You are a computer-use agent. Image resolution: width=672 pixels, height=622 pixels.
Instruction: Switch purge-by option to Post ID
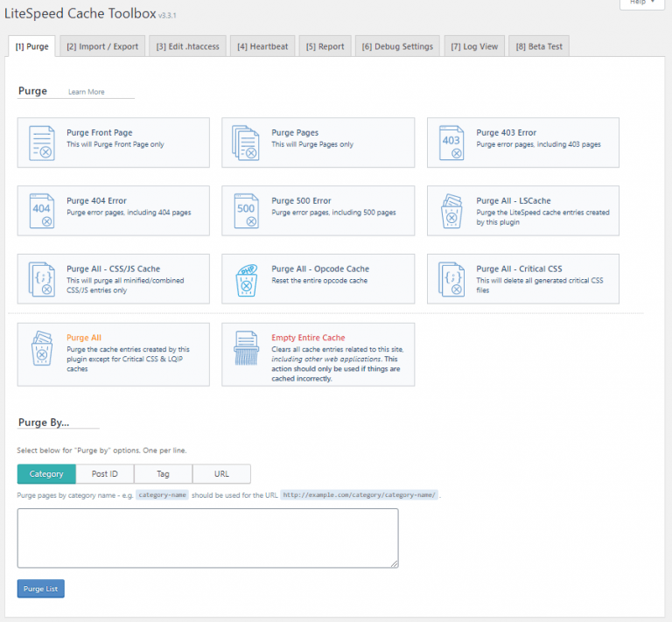click(105, 474)
